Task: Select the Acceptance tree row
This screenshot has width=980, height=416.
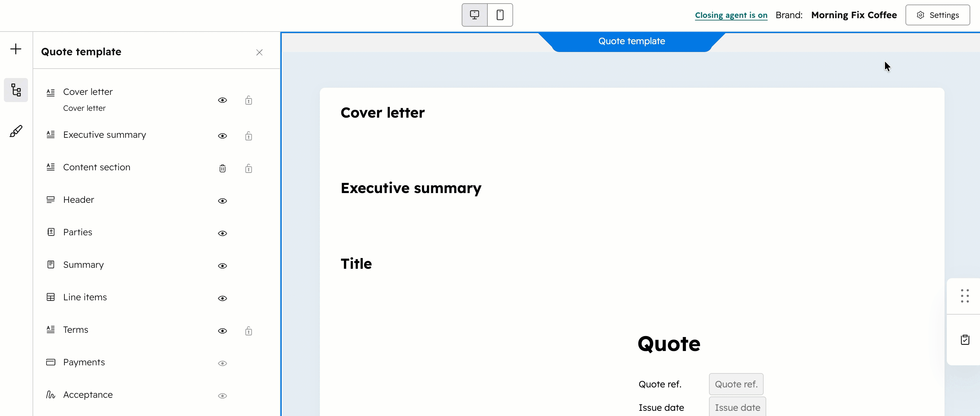Action: tap(157, 395)
